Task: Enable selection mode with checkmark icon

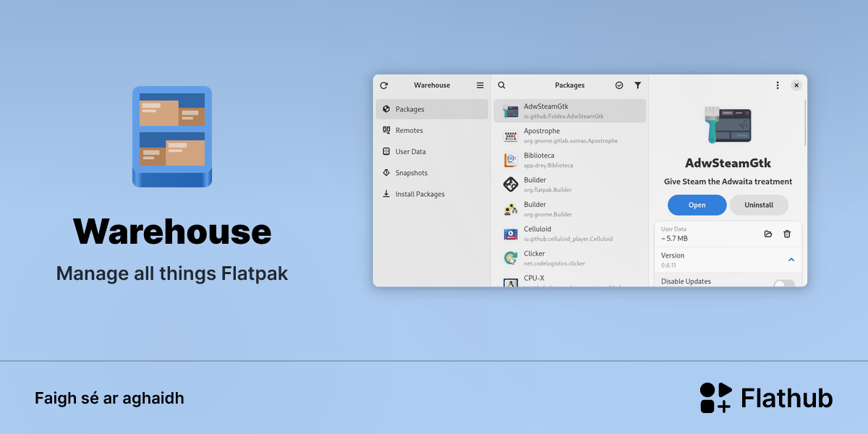Action: click(x=619, y=85)
